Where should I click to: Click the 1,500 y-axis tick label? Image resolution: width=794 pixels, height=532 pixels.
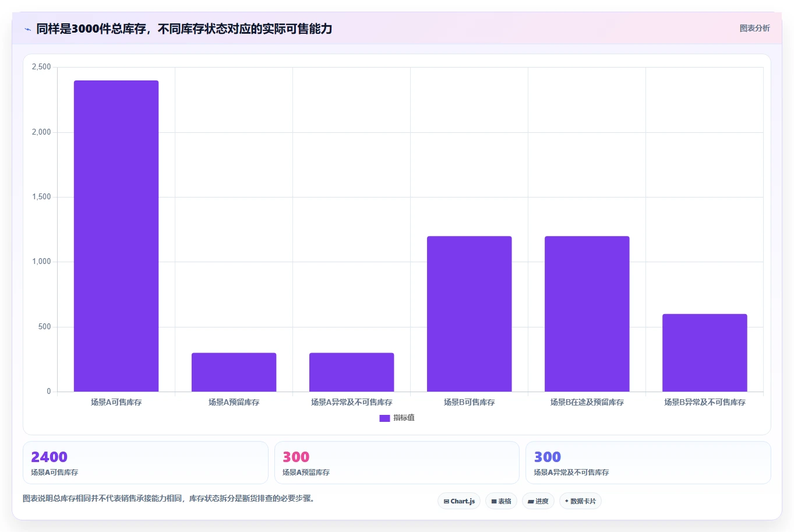(x=41, y=197)
